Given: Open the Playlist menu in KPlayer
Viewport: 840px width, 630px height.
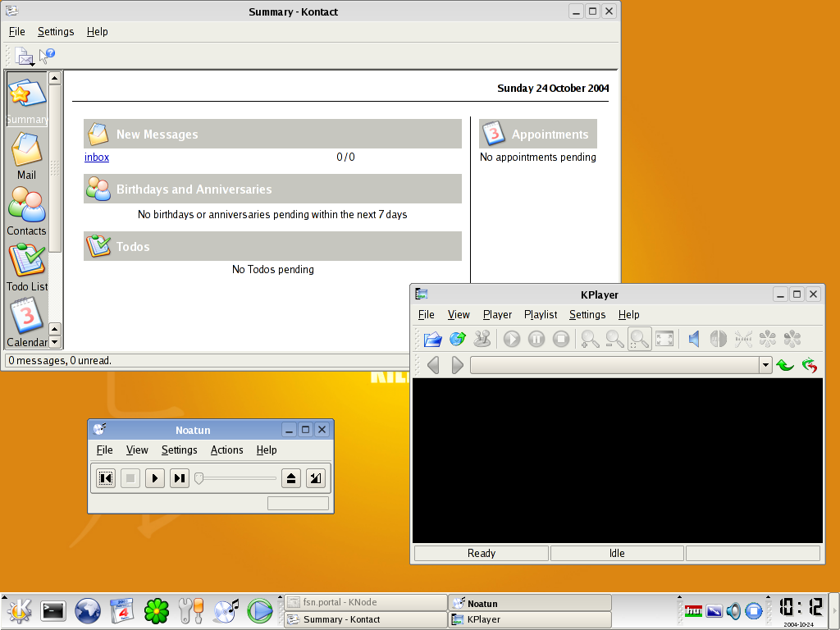Looking at the screenshot, I should (x=541, y=314).
